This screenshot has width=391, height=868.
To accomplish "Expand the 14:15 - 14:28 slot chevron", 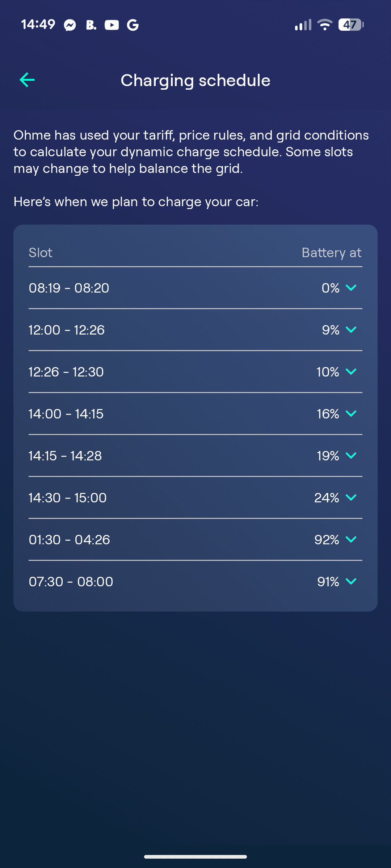I will click(x=351, y=456).
